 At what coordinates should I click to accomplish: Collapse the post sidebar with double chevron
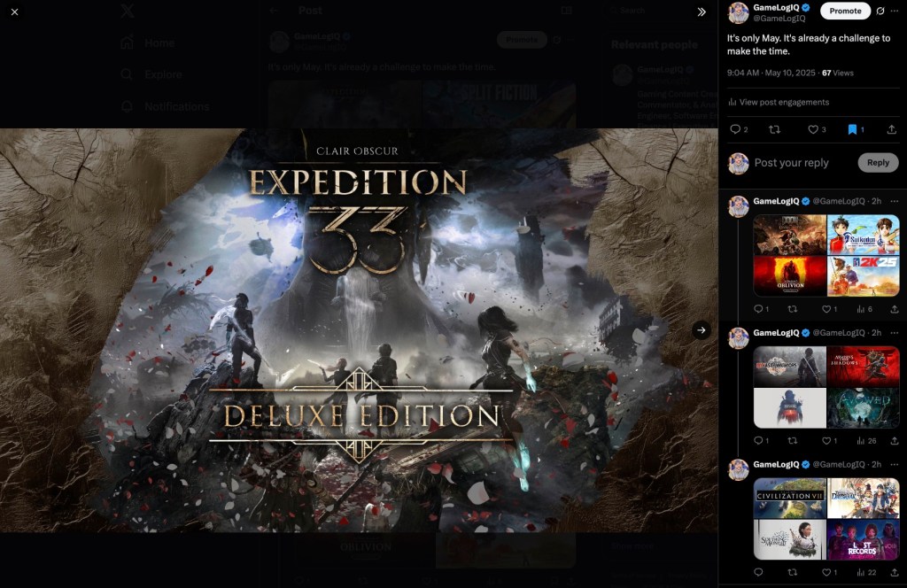(702, 12)
